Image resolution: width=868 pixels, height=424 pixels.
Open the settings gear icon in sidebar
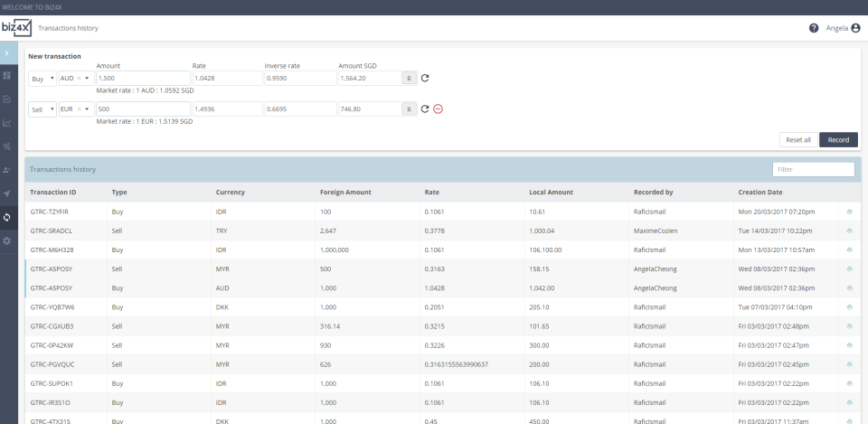coord(7,240)
